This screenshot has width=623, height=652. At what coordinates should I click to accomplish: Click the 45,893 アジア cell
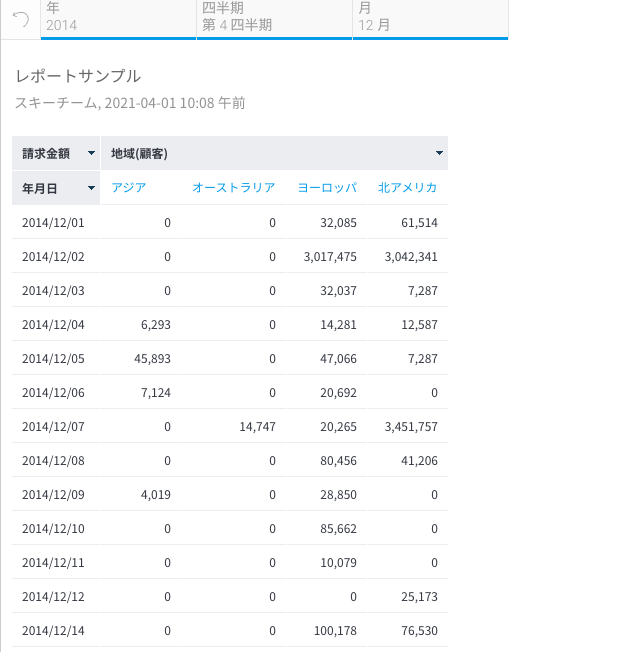(x=152, y=358)
